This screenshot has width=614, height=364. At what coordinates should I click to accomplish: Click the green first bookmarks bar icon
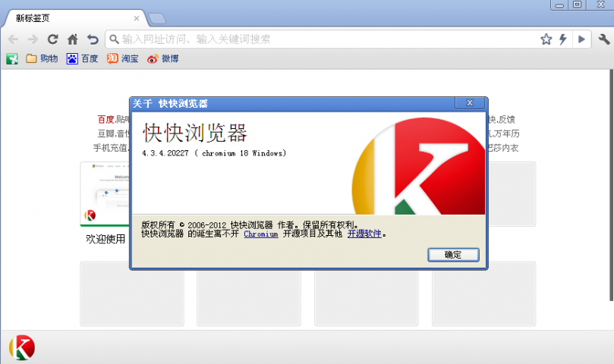11,58
